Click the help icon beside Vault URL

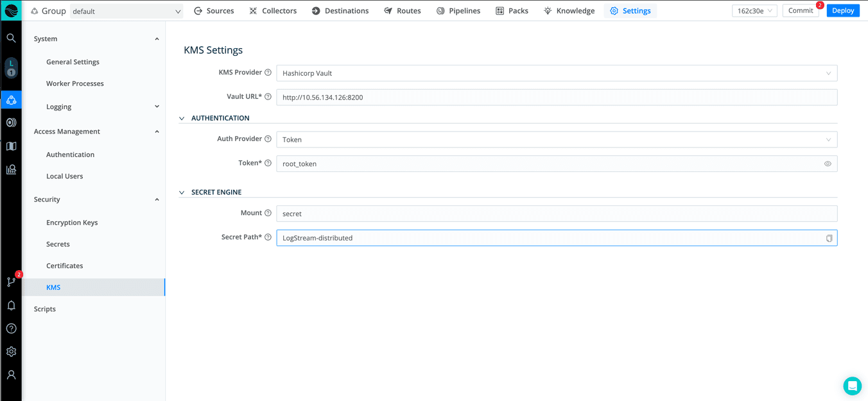click(268, 97)
